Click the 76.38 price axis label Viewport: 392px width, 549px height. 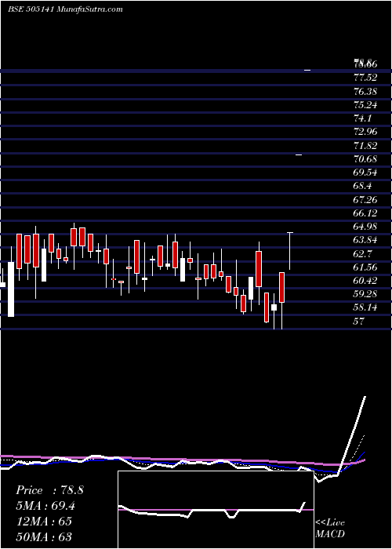pos(366,92)
